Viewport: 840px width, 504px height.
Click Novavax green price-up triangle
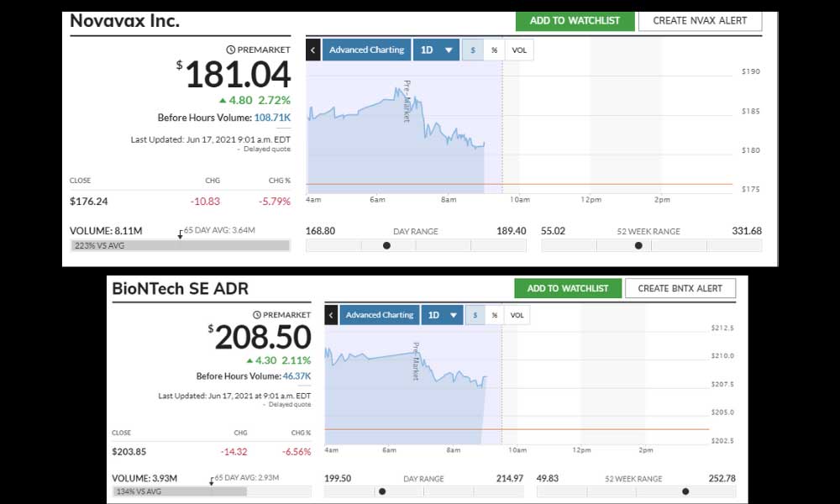(x=223, y=100)
